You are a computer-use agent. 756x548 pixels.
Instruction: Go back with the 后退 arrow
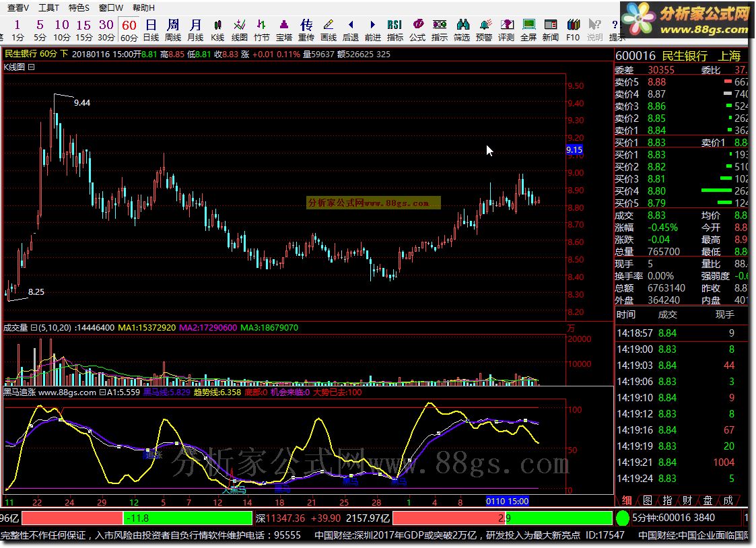click(351, 30)
